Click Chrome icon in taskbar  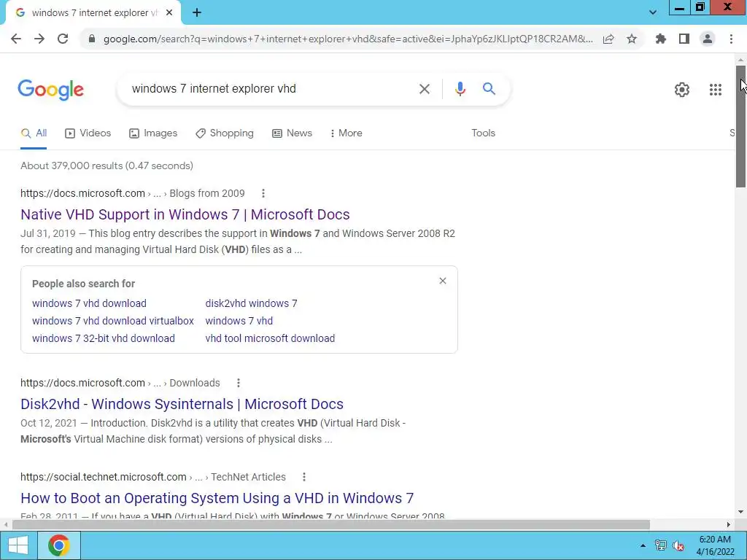pyautogui.click(x=59, y=545)
